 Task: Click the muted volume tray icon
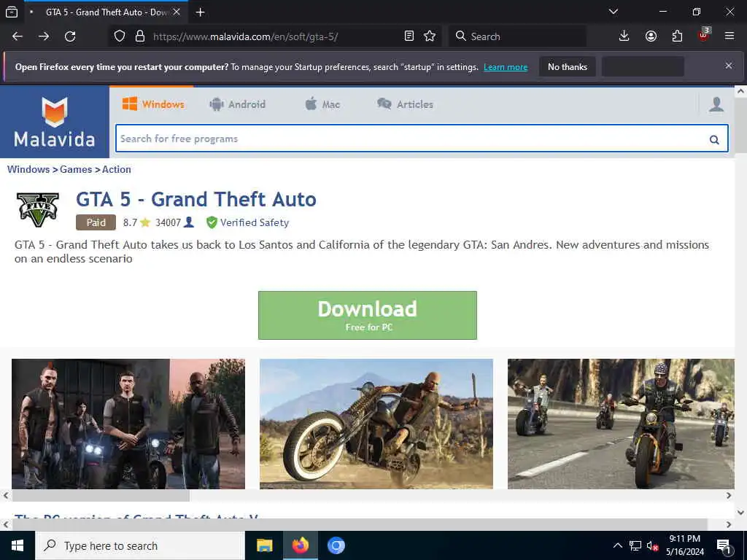pyautogui.click(x=652, y=545)
